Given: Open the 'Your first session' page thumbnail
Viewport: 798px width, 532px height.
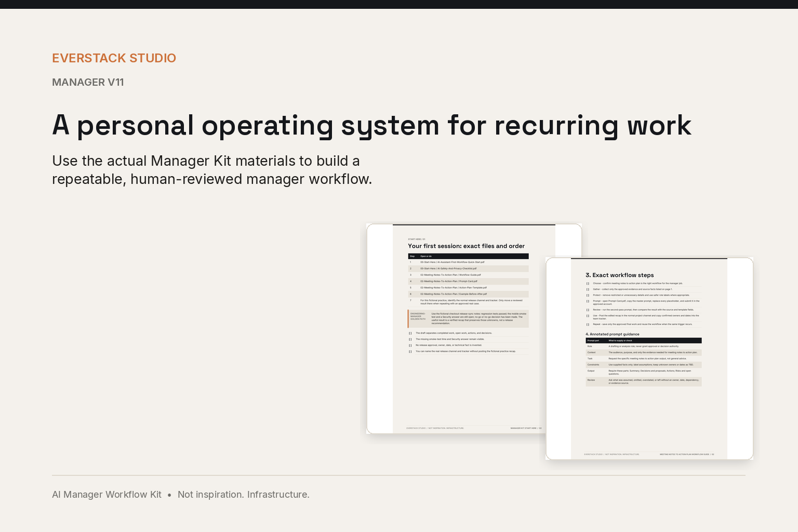Looking at the screenshot, I should [474, 328].
